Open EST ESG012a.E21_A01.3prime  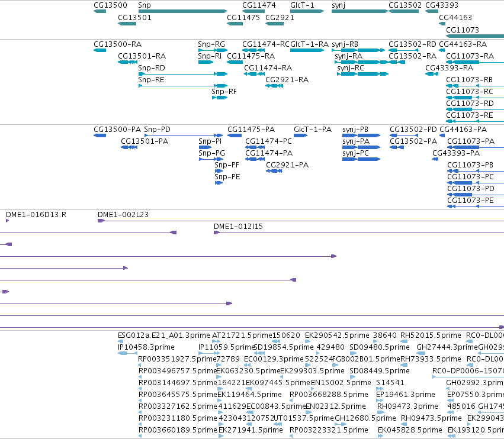(x=164, y=335)
